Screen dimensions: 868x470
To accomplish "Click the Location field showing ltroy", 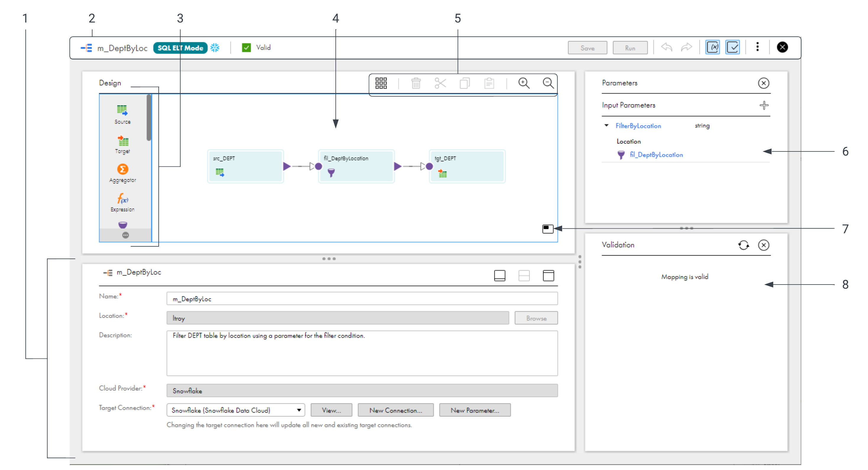I will 338,318.
